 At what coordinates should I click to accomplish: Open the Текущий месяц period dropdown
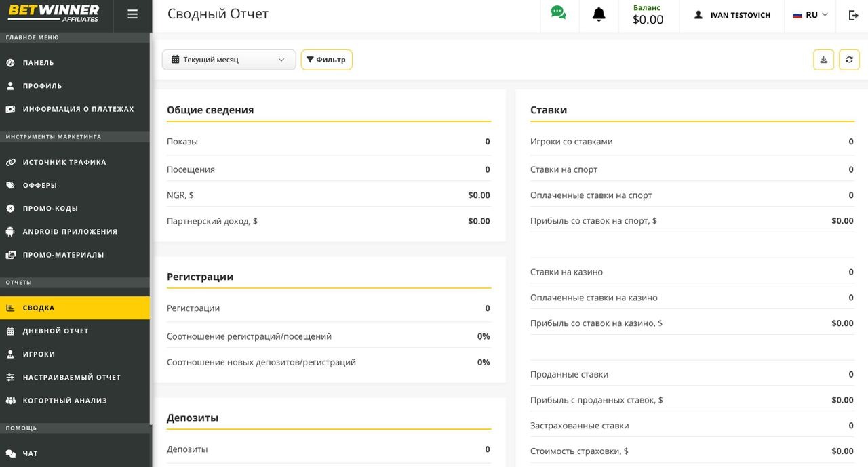click(x=229, y=60)
